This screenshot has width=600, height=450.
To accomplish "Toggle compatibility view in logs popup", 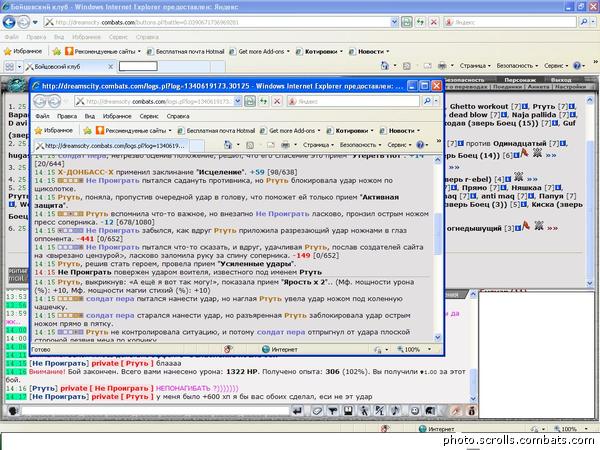I will point(250,101).
